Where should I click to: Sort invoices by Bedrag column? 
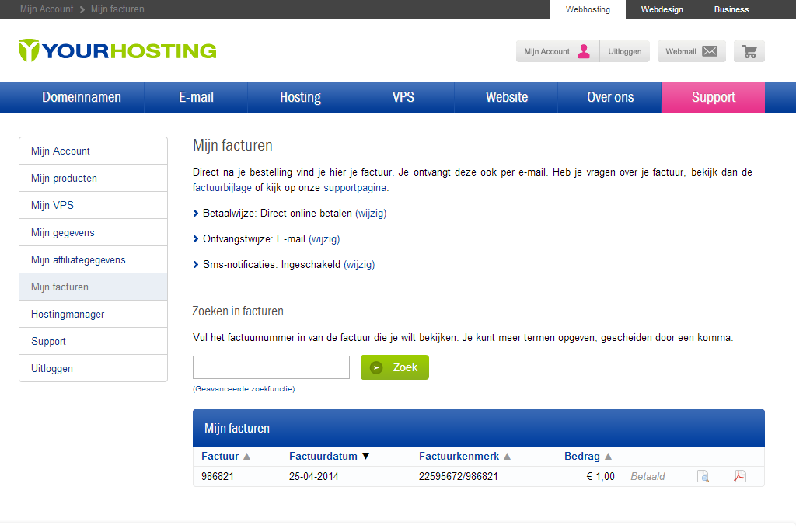click(x=588, y=457)
